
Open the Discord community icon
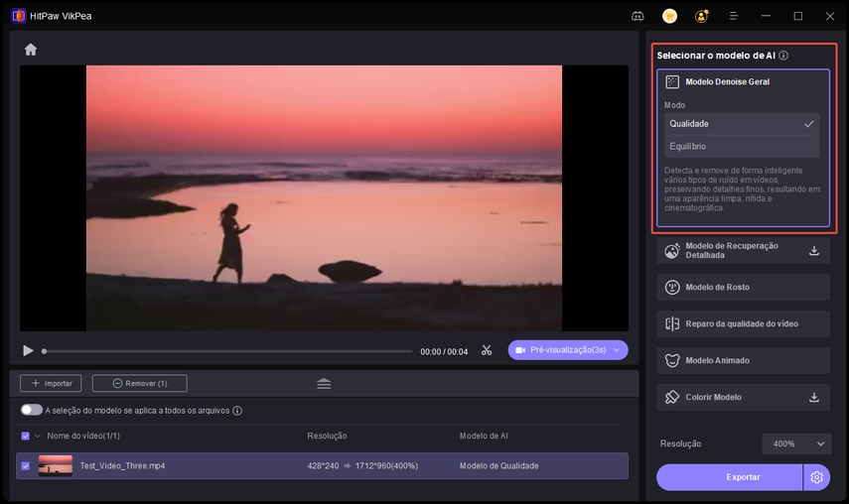click(x=637, y=16)
